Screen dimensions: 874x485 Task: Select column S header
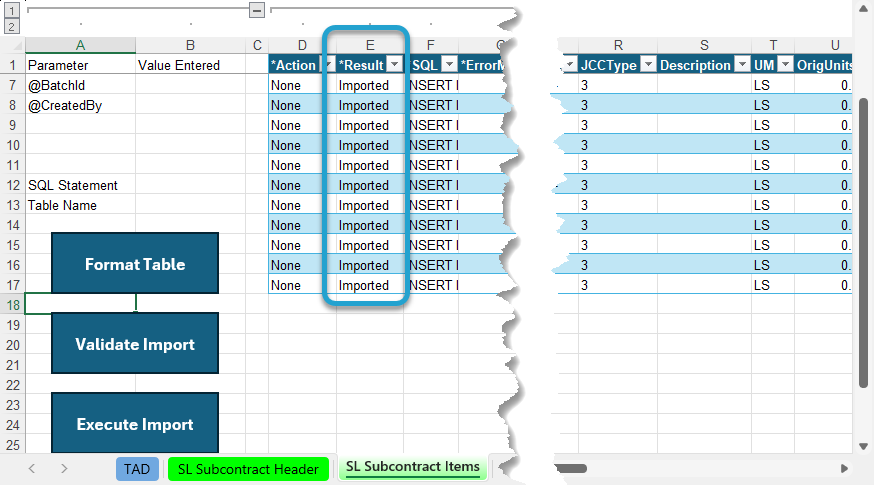[704, 45]
